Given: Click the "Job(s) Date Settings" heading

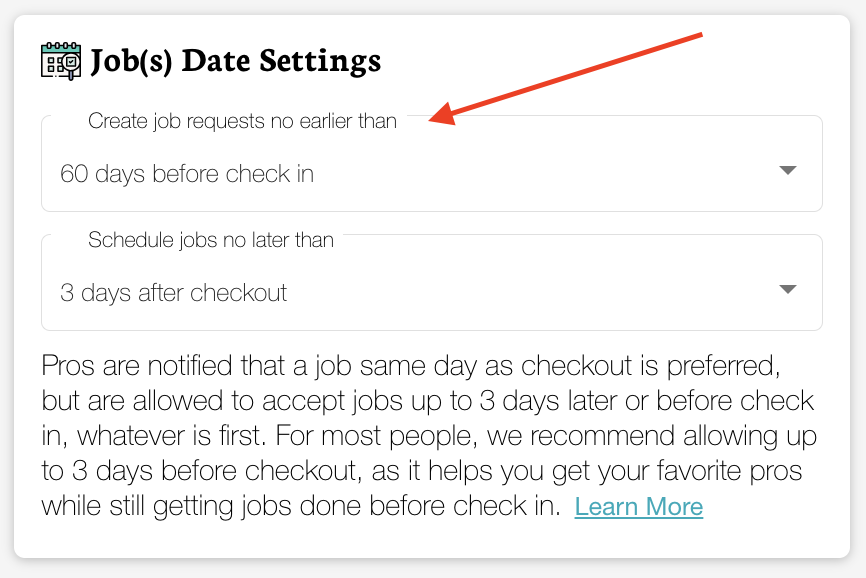Looking at the screenshot, I should pos(236,61).
